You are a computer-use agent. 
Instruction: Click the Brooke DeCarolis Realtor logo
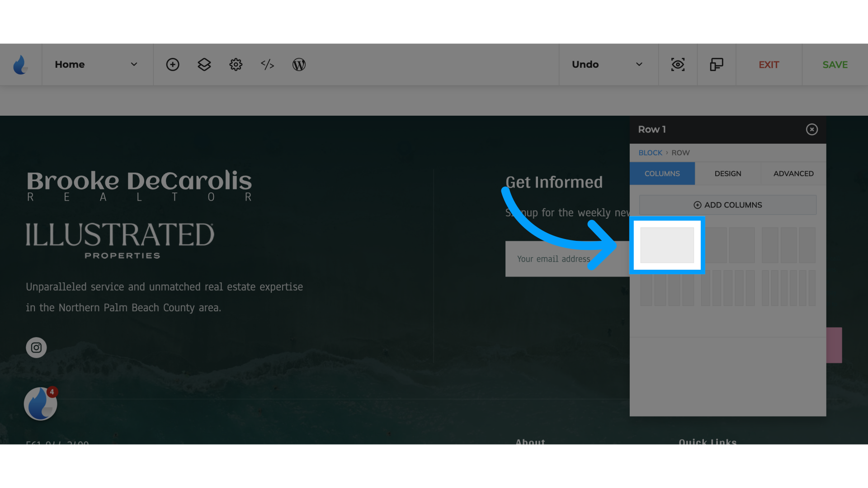coord(139,186)
